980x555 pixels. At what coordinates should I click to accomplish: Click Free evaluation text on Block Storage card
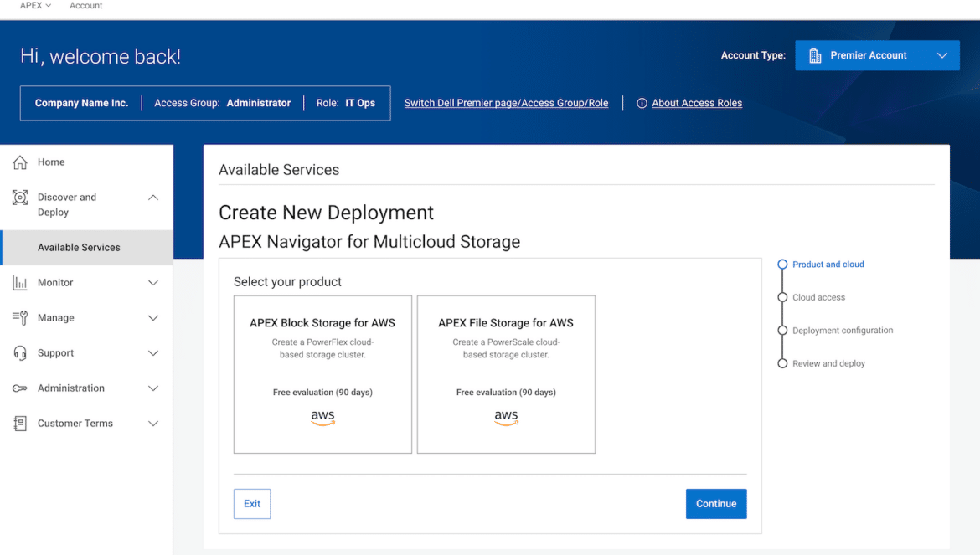coord(322,393)
